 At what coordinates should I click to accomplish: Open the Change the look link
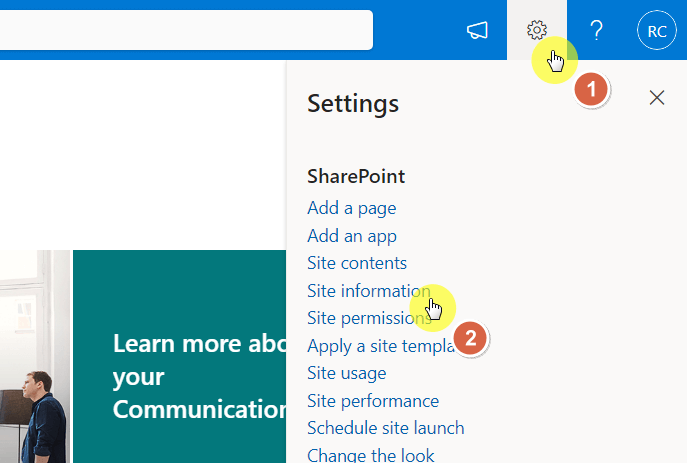point(371,455)
